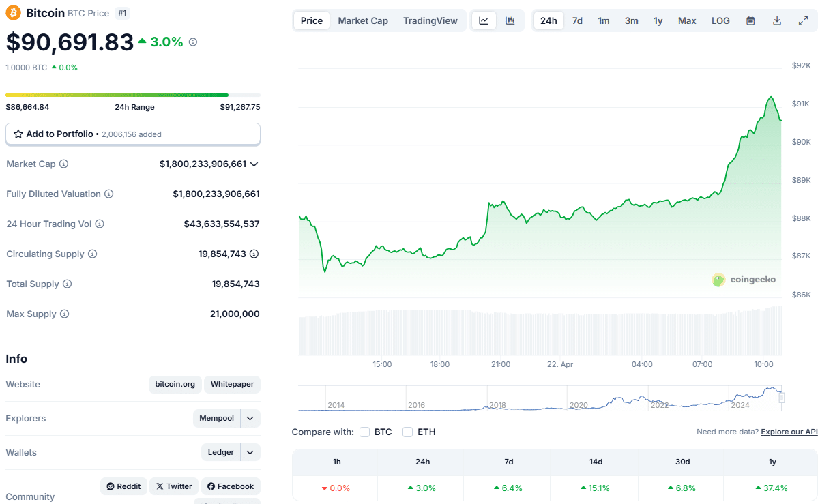The width and height of the screenshot is (820, 504).
Task: Click the orange Bitcoin logo icon
Action: (x=13, y=13)
